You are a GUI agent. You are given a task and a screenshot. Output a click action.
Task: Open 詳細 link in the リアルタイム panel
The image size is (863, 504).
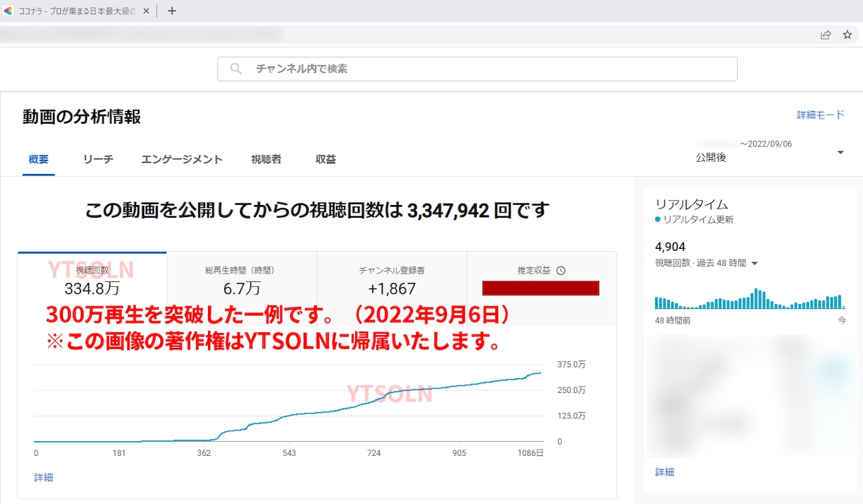click(664, 471)
